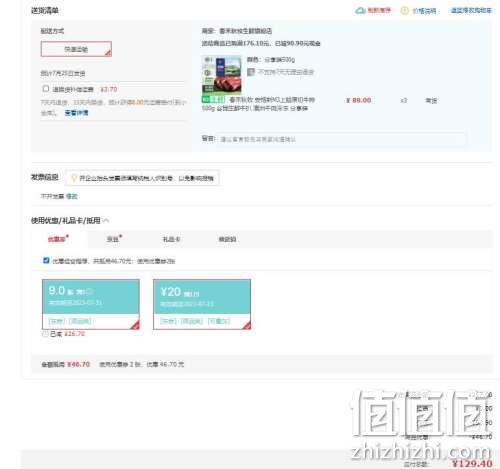Open the gift card tab
The image size is (500, 469).
171,239
